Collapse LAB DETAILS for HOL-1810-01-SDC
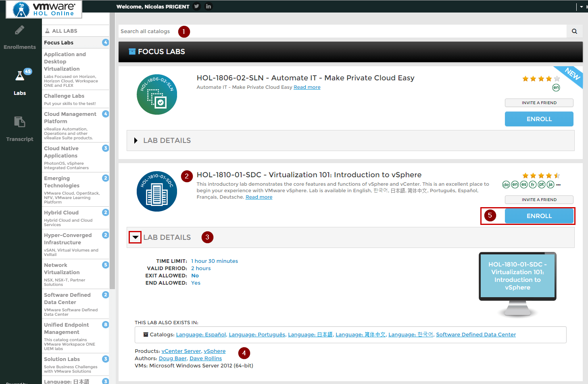Viewport: 588px width, 384px height. click(x=135, y=237)
